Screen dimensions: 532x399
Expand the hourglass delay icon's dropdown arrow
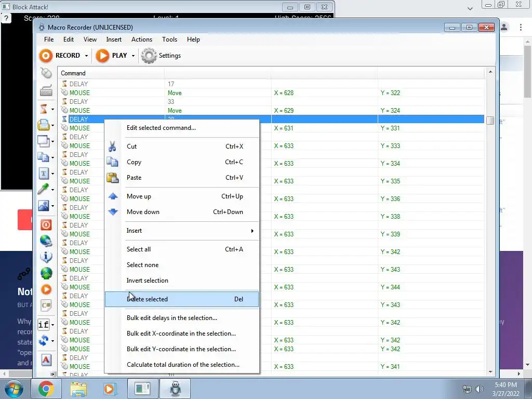point(52,109)
